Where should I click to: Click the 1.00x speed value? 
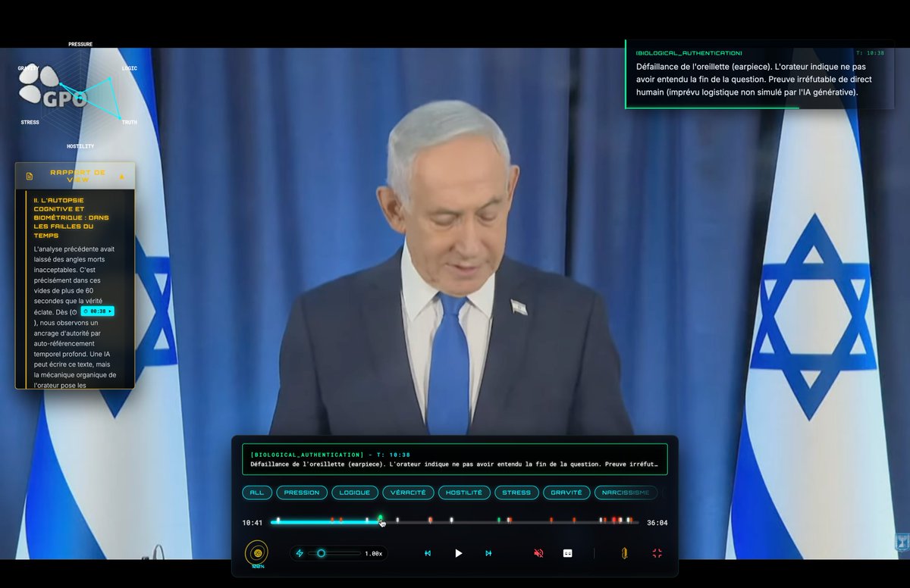click(x=373, y=554)
